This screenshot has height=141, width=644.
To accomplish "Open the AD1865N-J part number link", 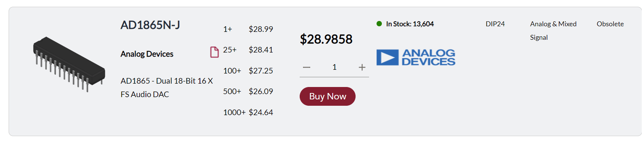I will pyautogui.click(x=150, y=25).
